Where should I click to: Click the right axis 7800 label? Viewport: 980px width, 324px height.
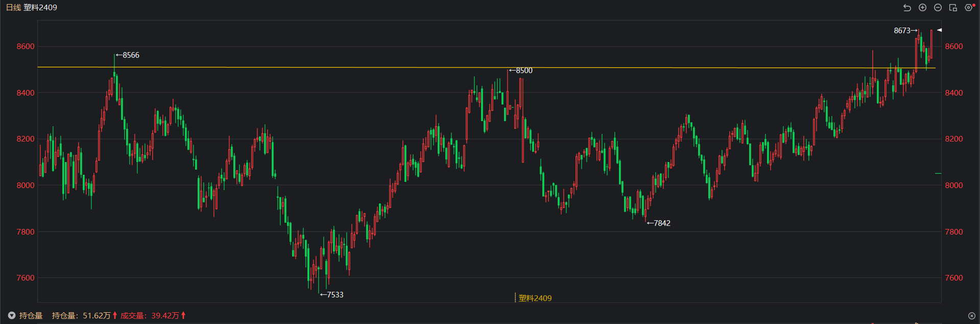tap(954, 232)
